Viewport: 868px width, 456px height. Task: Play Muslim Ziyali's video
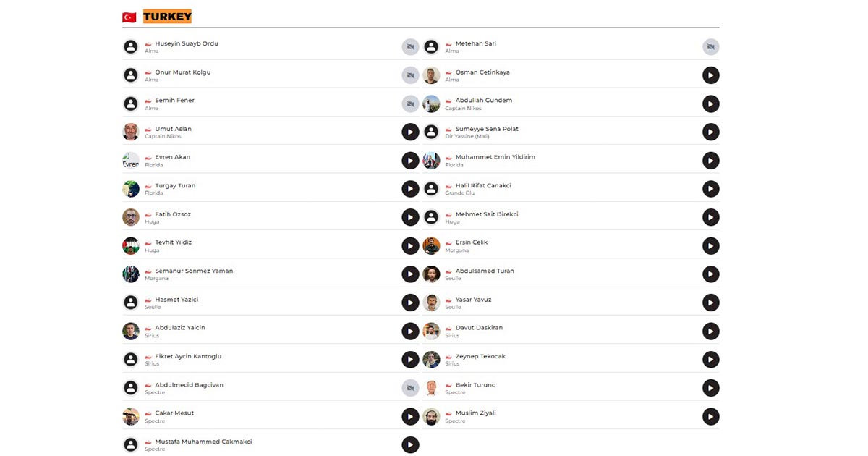tap(710, 416)
